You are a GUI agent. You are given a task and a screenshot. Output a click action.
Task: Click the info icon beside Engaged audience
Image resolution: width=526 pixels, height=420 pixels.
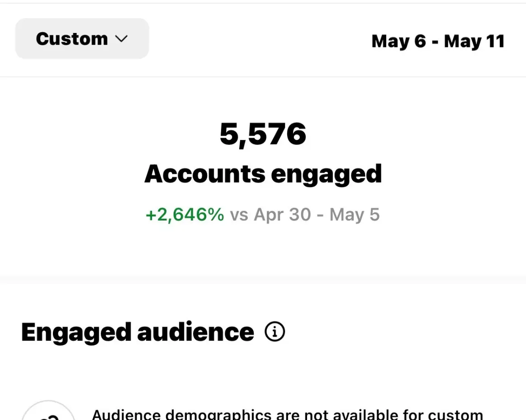[x=275, y=332]
